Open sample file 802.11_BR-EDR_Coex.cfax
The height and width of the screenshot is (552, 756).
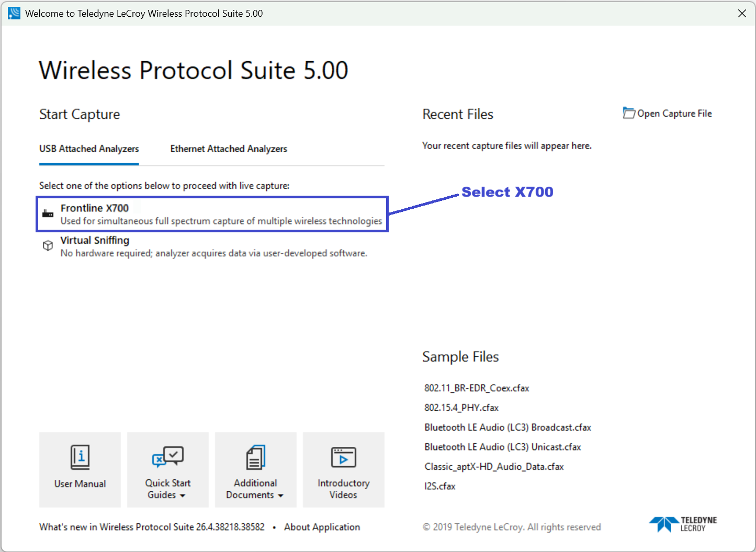click(x=477, y=388)
